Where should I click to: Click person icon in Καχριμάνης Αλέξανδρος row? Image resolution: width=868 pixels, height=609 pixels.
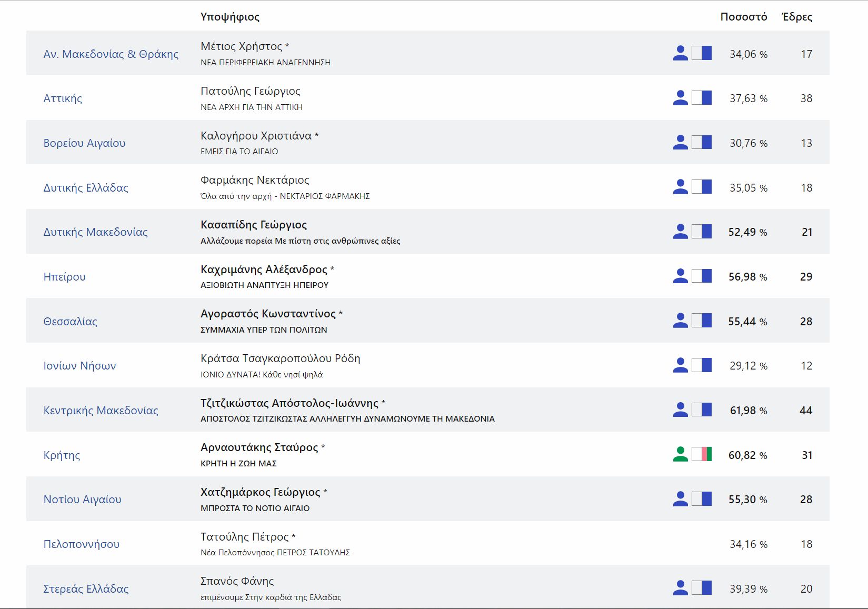tap(680, 276)
